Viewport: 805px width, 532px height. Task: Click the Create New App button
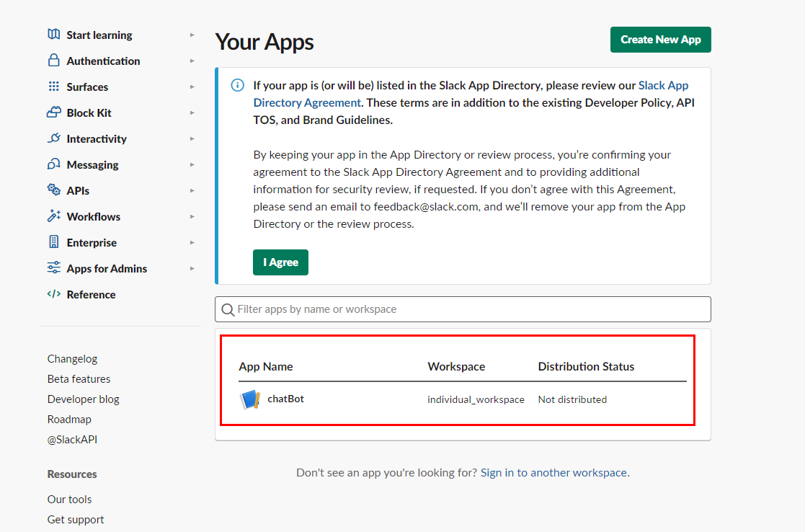pos(660,40)
